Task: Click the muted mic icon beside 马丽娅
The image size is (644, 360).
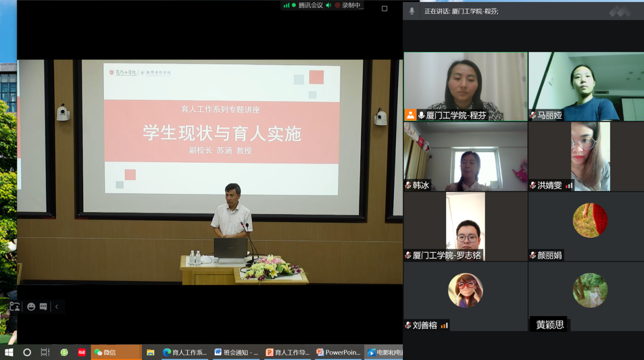Action: pos(533,115)
